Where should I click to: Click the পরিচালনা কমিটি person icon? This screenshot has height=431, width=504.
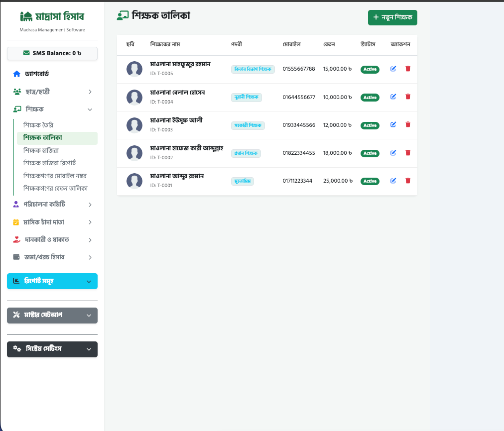pos(16,204)
